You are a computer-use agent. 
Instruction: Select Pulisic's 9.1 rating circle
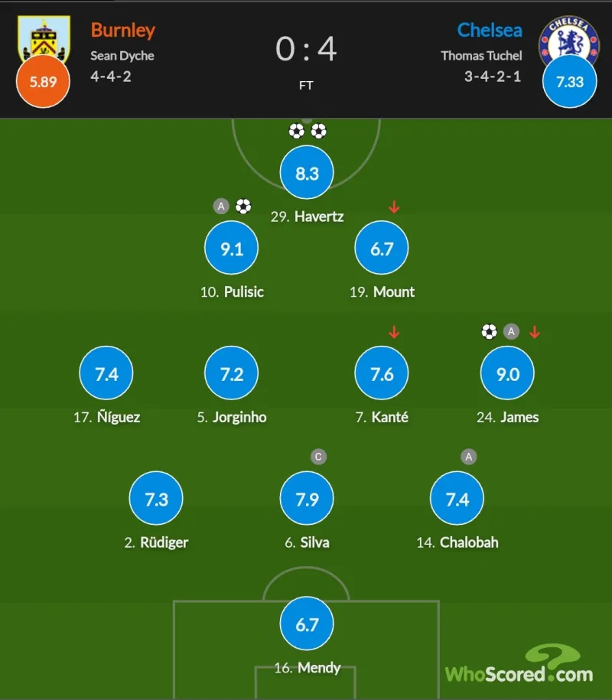[x=232, y=249]
